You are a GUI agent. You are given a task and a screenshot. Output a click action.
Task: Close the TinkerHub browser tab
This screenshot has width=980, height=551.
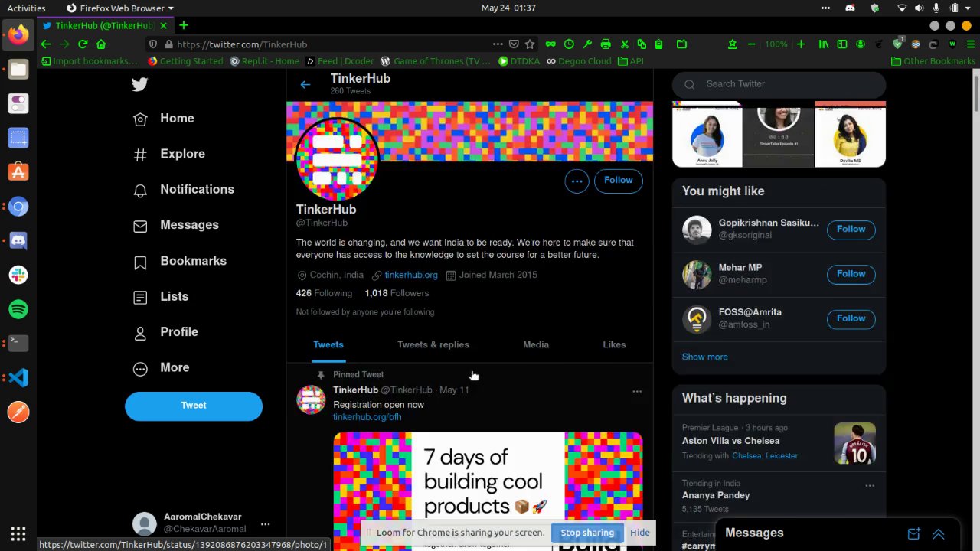pyautogui.click(x=165, y=25)
